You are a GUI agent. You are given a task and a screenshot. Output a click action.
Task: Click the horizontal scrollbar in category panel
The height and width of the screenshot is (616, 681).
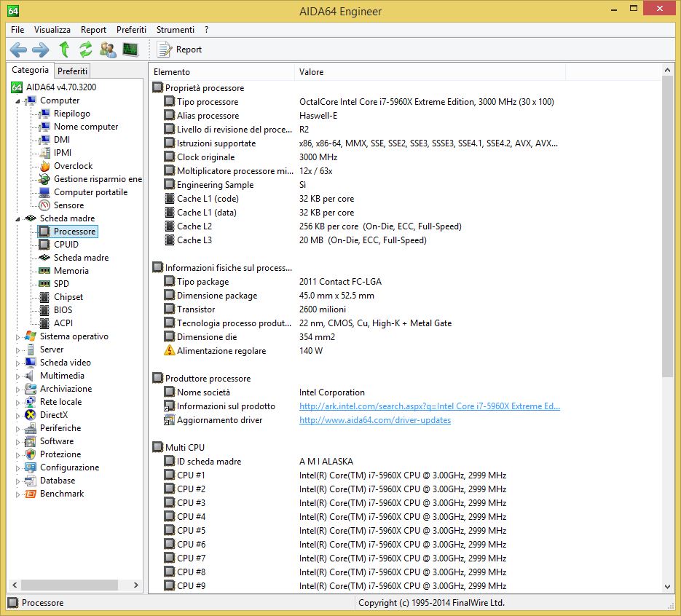click(x=69, y=585)
